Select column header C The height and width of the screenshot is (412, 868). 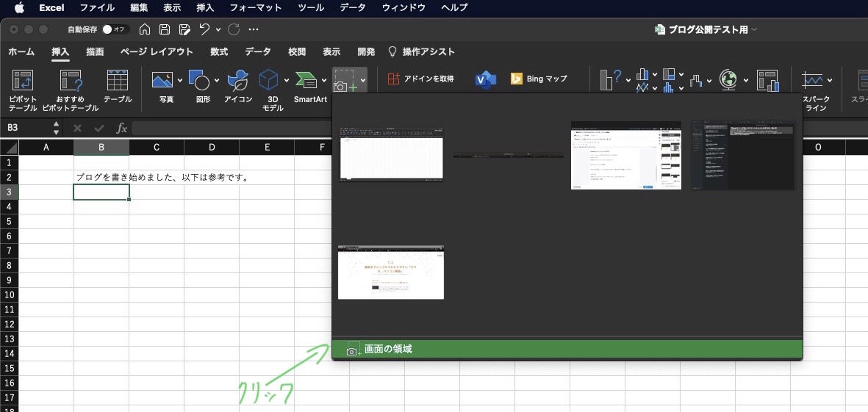(157, 147)
